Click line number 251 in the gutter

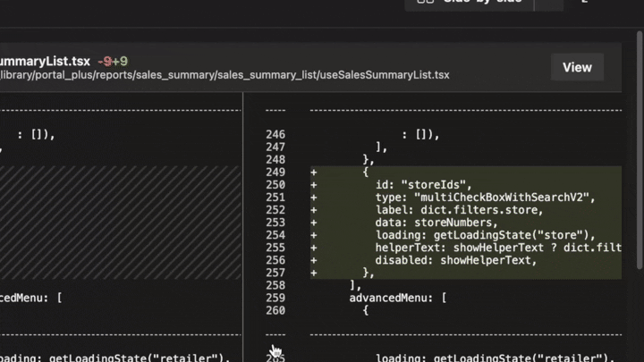(x=275, y=198)
